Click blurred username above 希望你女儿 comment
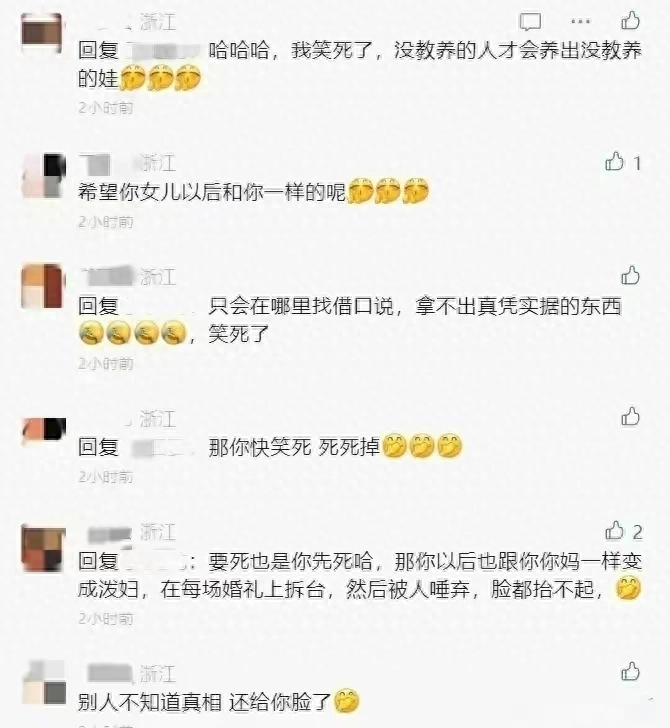The height and width of the screenshot is (728, 670). (x=103, y=163)
